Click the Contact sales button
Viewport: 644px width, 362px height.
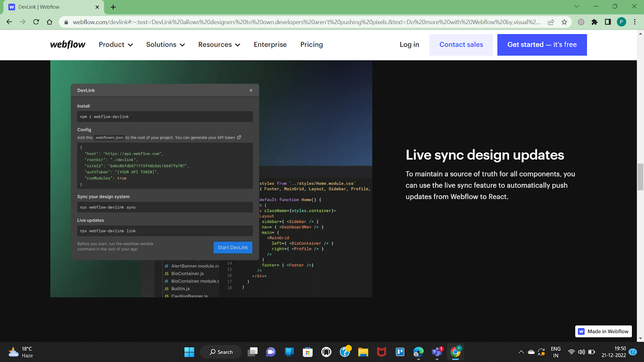461,45
